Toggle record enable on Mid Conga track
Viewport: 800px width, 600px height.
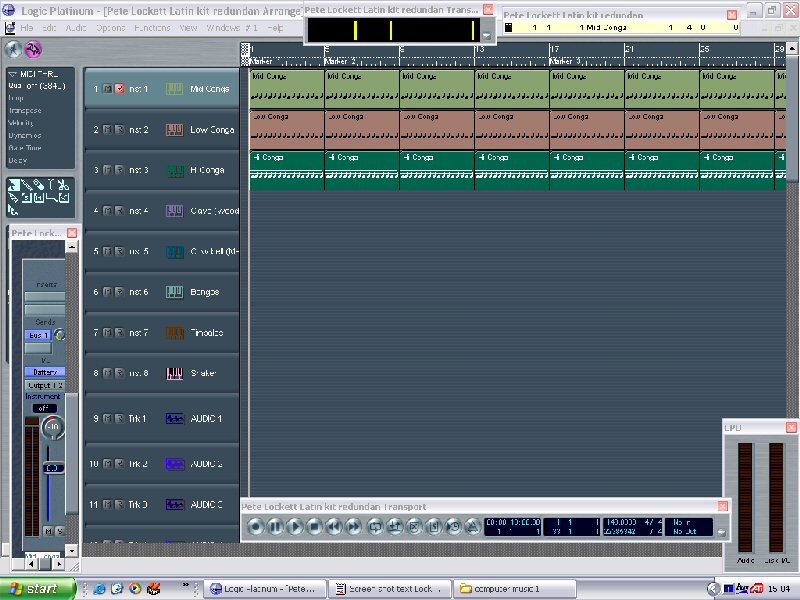pyautogui.click(x=119, y=89)
